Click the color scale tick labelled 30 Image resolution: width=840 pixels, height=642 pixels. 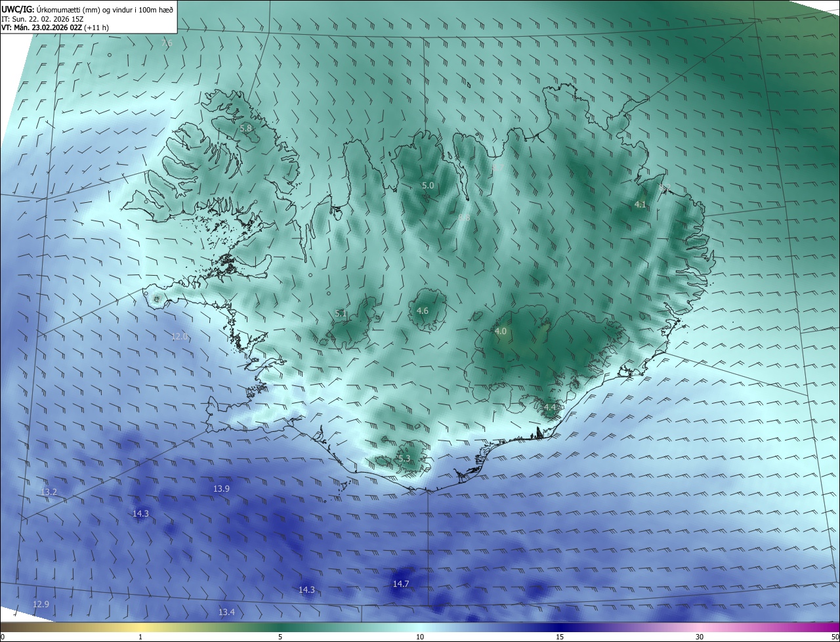(700, 637)
